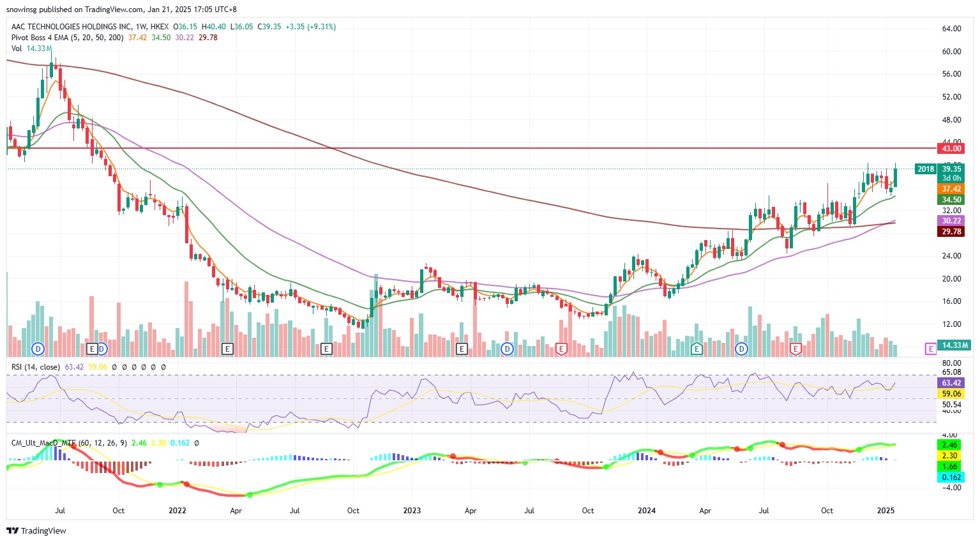Click the 64.00 price scale label

951,29
